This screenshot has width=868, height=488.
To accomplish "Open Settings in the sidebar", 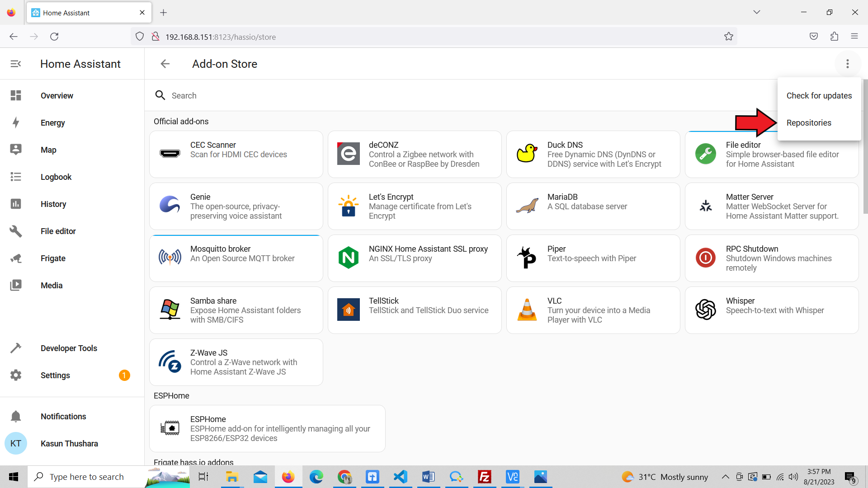I will 72,375.
